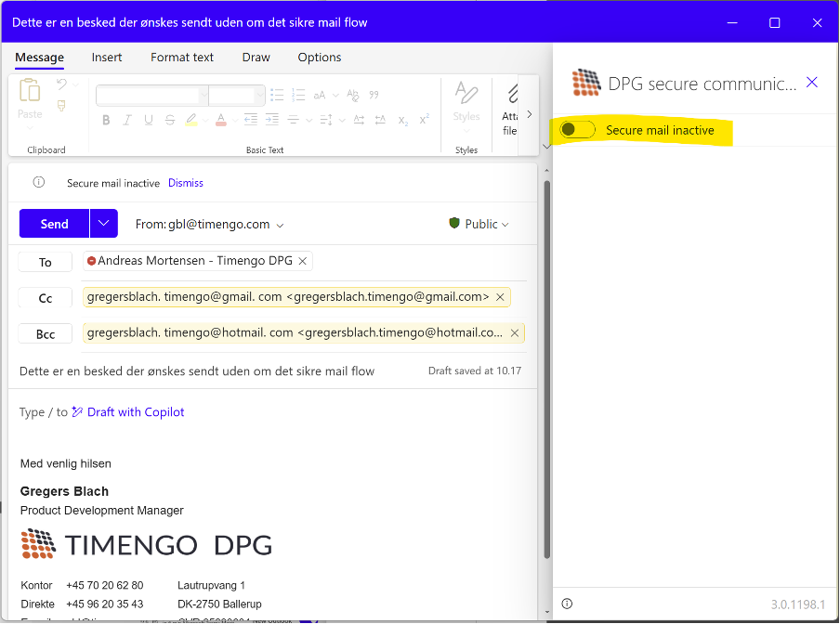Remove the gmail.com Cc recipient
The width and height of the screenshot is (840, 624).
pos(500,297)
